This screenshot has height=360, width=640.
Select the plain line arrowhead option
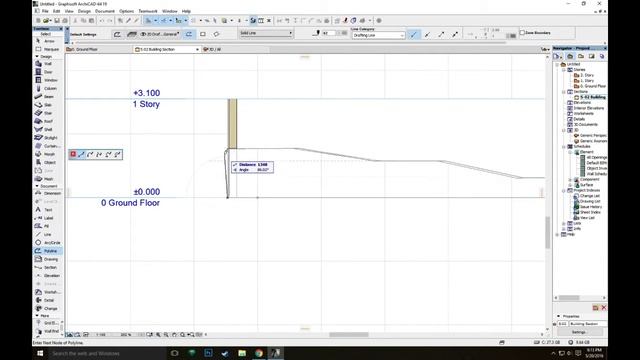413,35
